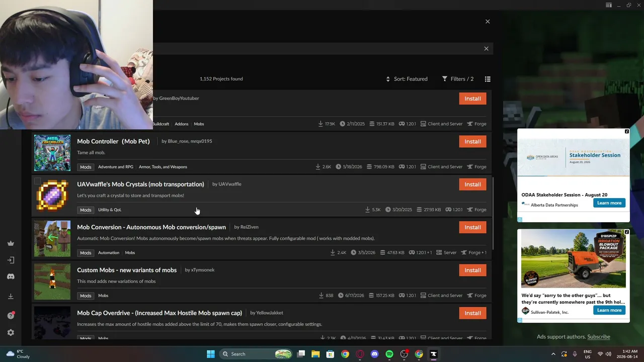Screen dimensions: 644x362
Task: Toggle the window layout icon in title bar
Action: (x=609, y=5)
